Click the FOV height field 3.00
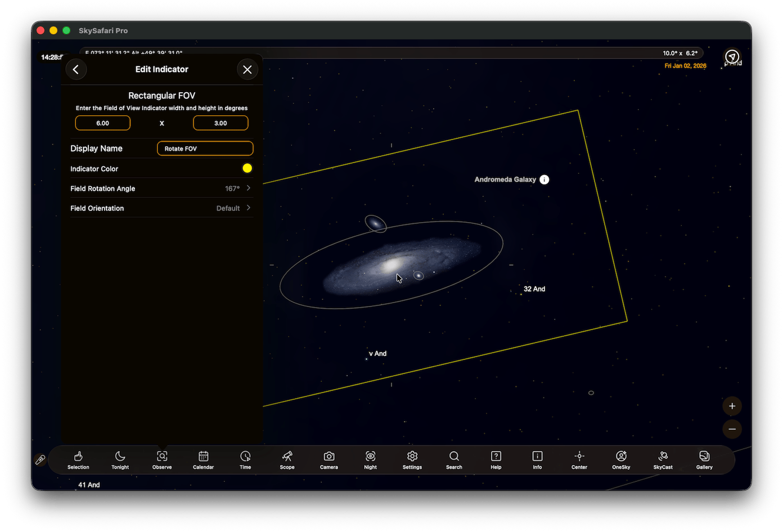 (220, 123)
